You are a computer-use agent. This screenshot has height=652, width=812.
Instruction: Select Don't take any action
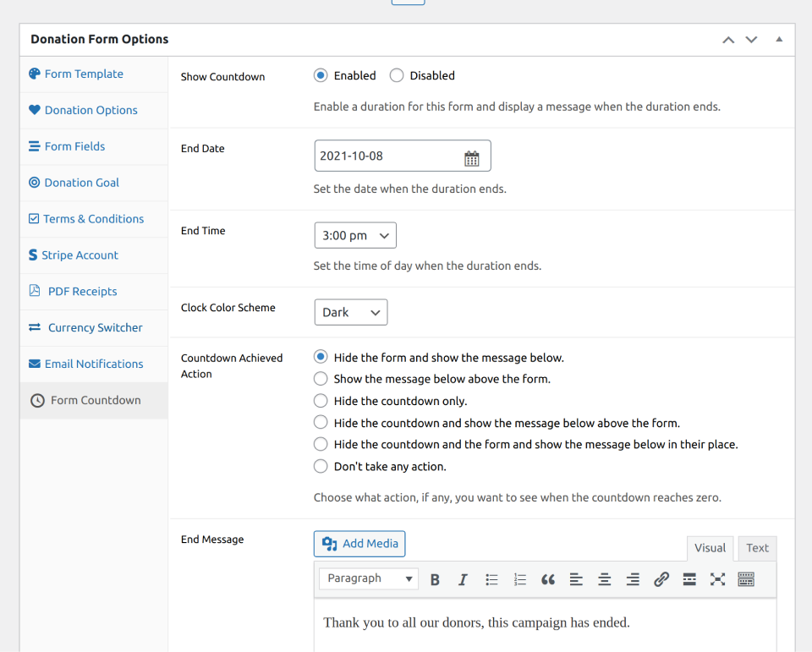tap(321, 466)
